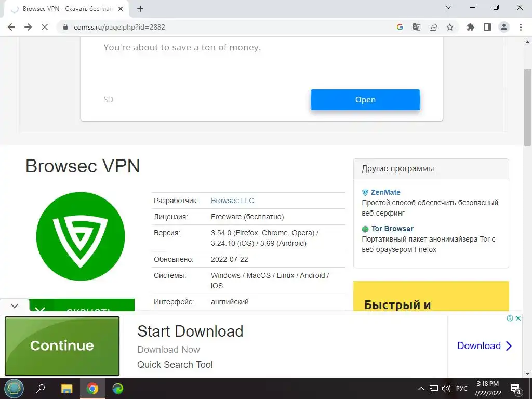The image size is (532, 399).
Task: Click the 2022-07-22 updated date
Action: (x=229, y=260)
